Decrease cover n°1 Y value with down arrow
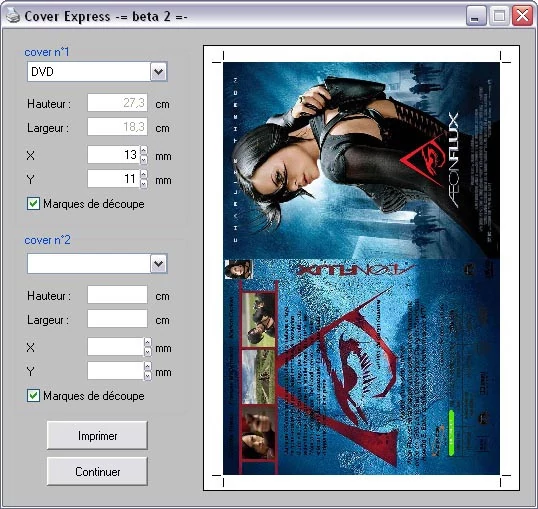Viewport: 538px width, 509px height. coord(144,184)
